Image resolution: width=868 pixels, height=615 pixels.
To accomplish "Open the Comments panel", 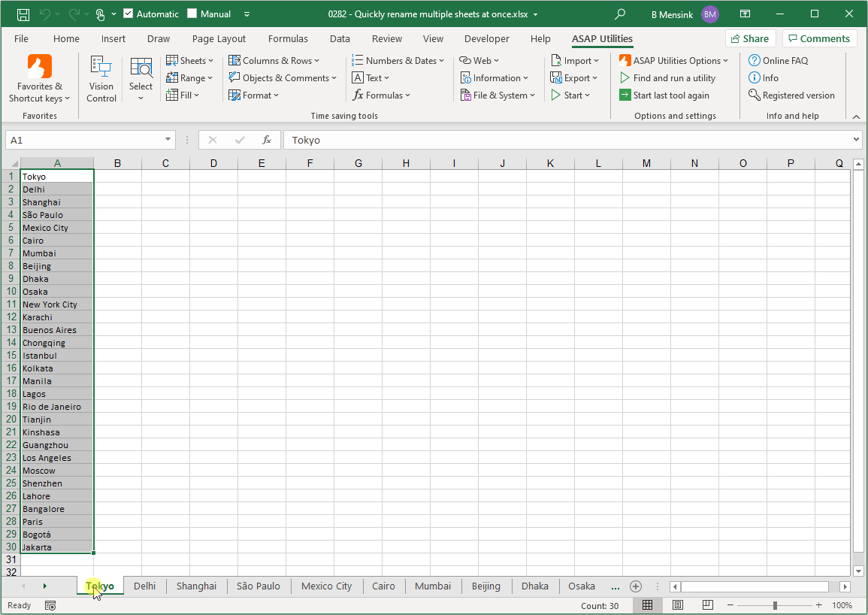I will 819,38.
